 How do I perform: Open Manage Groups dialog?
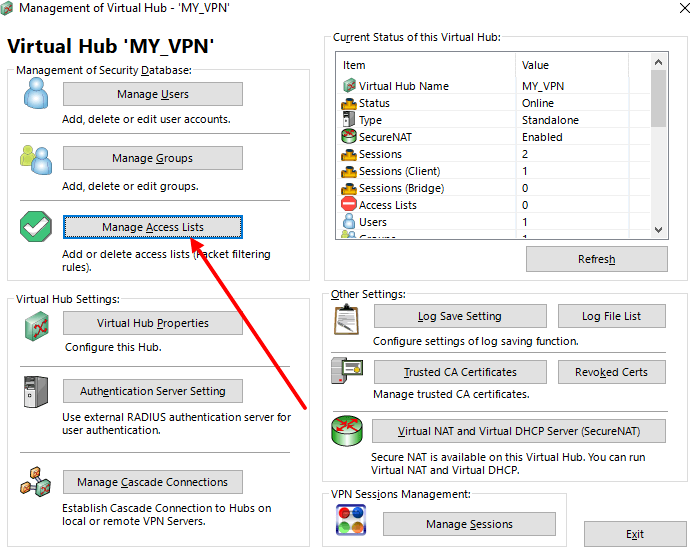tap(152, 158)
